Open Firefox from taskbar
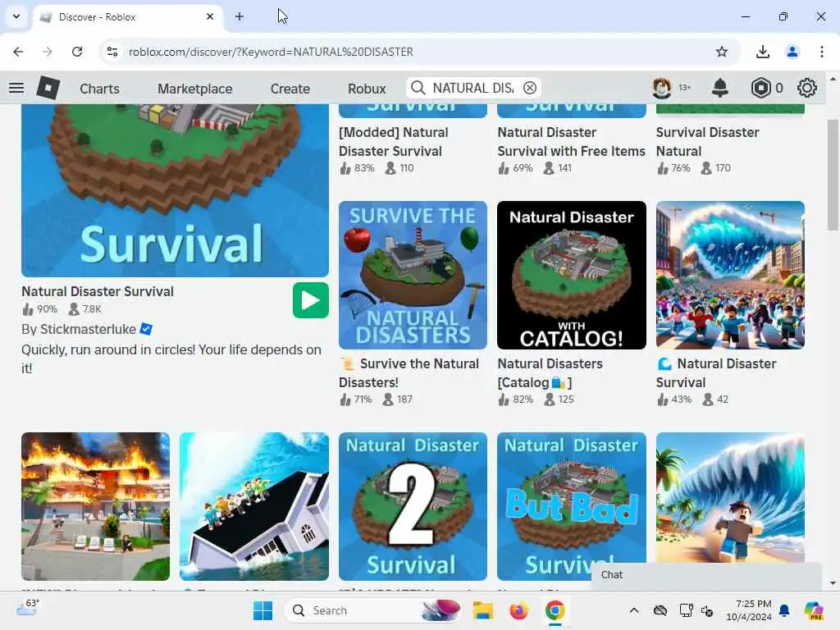Viewport: 840px width, 630px height. click(518, 610)
